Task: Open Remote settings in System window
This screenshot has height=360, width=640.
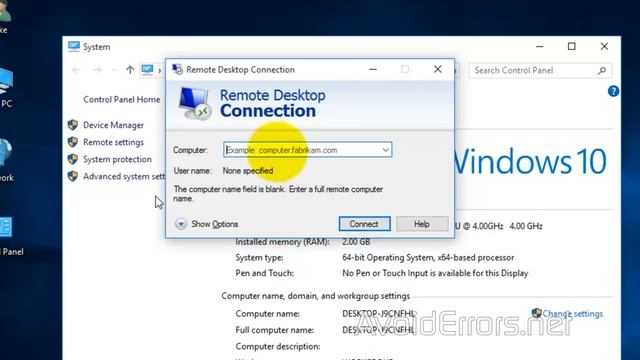Action: pos(113,142)
